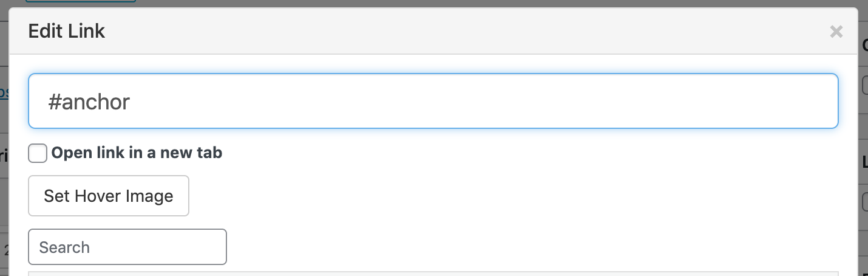Click the dialog header bar beside Edit Link
Screen dimensions: 868x276
[x=425, y=31]
